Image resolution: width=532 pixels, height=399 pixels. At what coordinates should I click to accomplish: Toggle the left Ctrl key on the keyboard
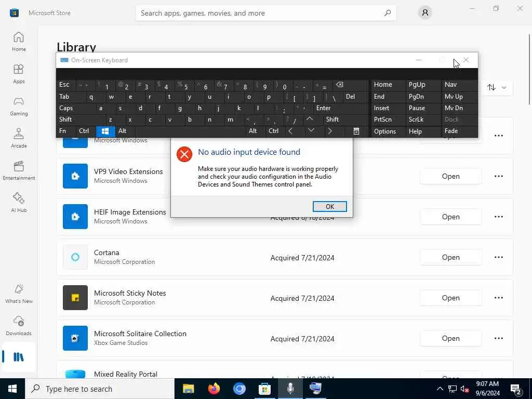tap(86, 131)
